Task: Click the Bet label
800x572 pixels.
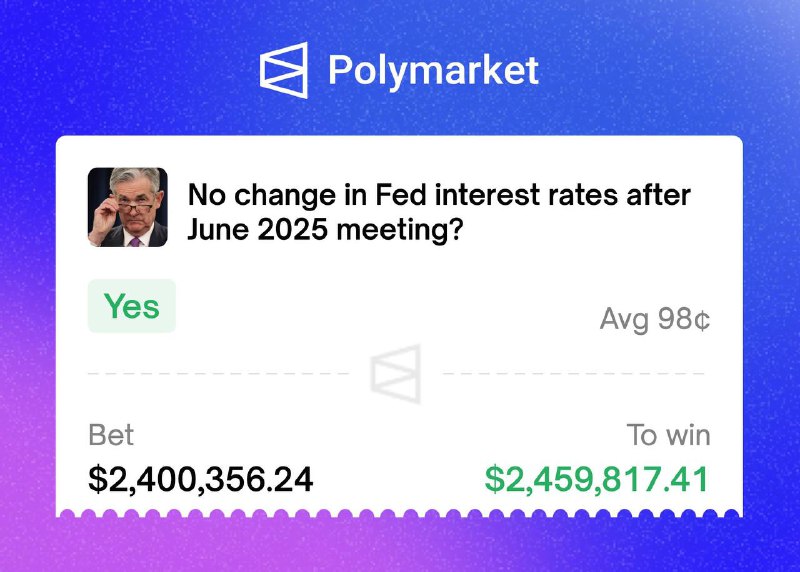Action: [x=111, y=435]
